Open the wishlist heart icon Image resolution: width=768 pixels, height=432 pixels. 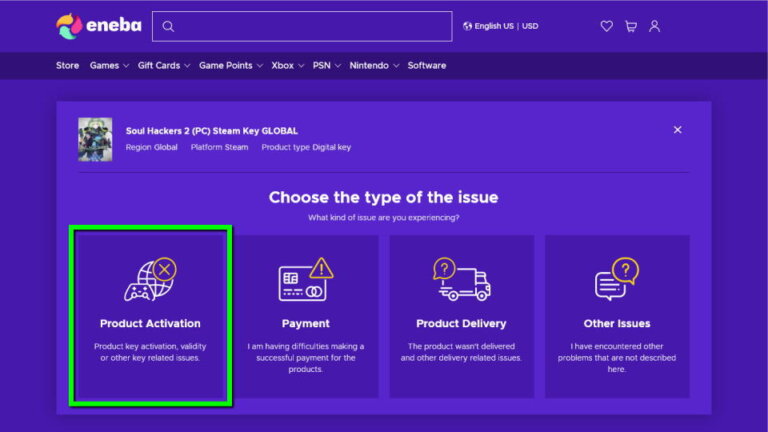(x=606, y=26)
